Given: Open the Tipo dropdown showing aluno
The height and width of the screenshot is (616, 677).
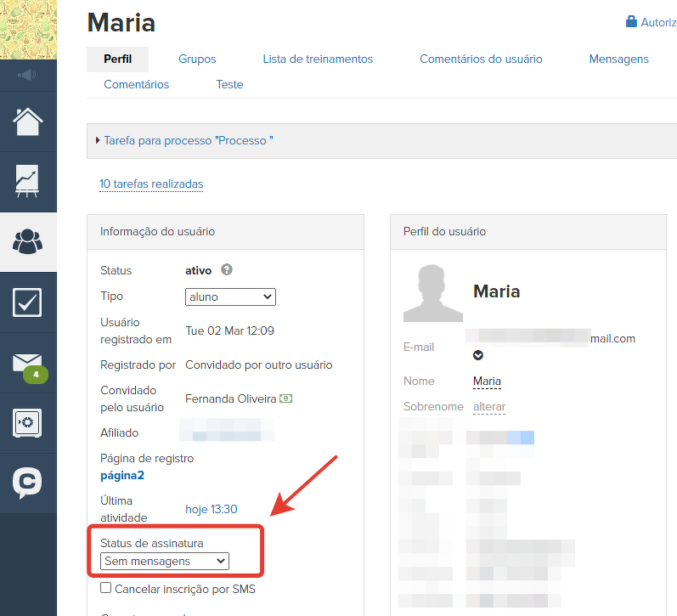Looking at the screenshot, I should [x=230, y=297].
